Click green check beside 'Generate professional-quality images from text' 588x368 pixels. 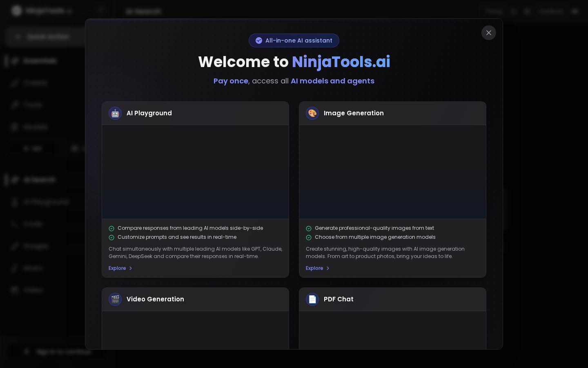coord(309,229)
